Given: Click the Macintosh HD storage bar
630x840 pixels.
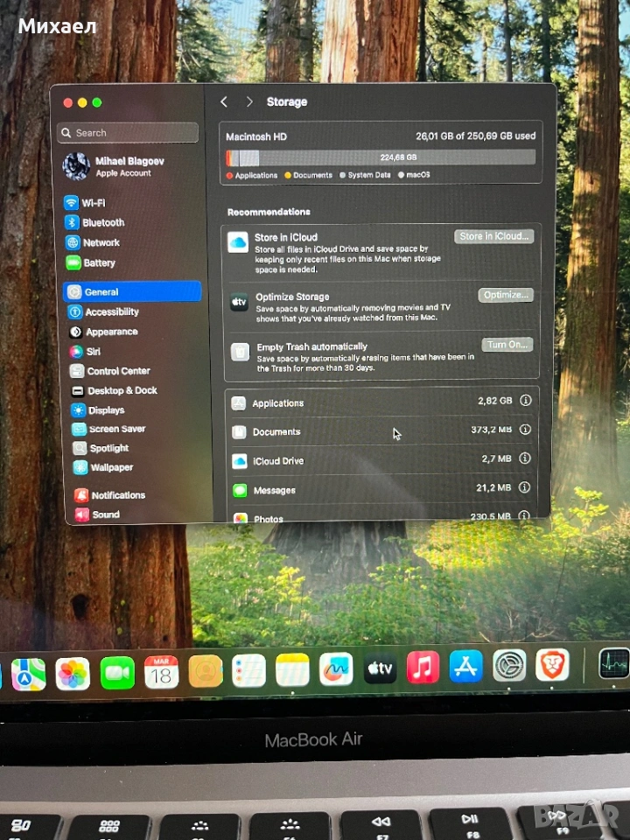Looking at the screenshot, I should point(381,157).
